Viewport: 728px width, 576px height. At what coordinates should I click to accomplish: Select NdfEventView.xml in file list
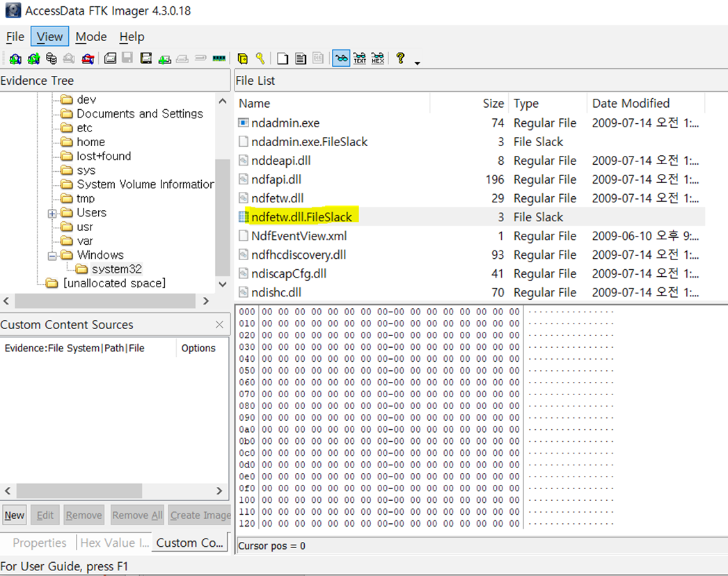pyautogui.click(x=299, y=236)
